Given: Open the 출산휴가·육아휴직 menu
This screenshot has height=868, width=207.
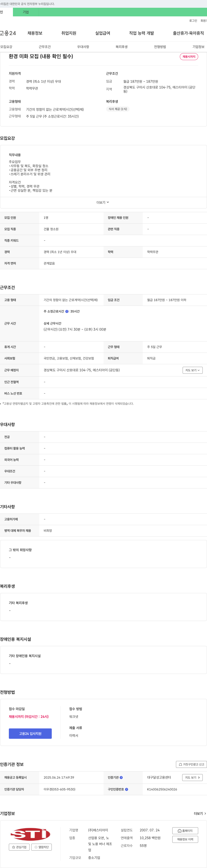Looking at the screenshot, I should [x=188, y=33].
